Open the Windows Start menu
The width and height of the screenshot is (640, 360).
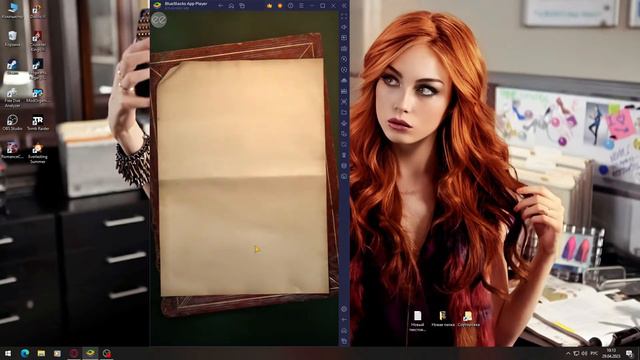pyautogui.click(x=8, y=353)
